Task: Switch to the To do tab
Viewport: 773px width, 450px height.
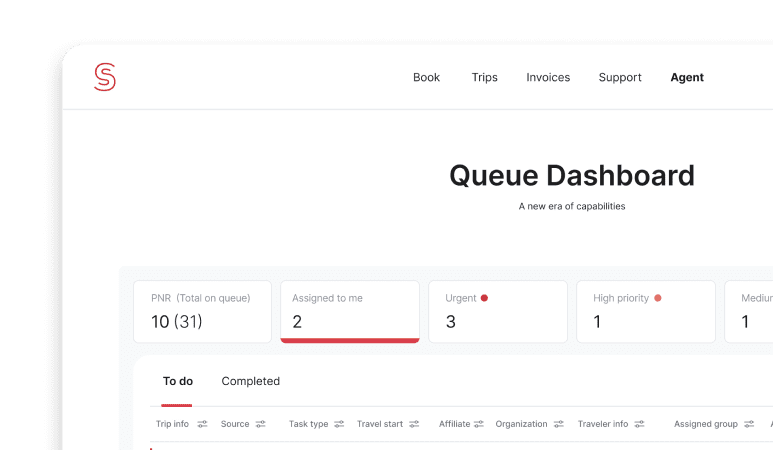Action: [177, 381]
